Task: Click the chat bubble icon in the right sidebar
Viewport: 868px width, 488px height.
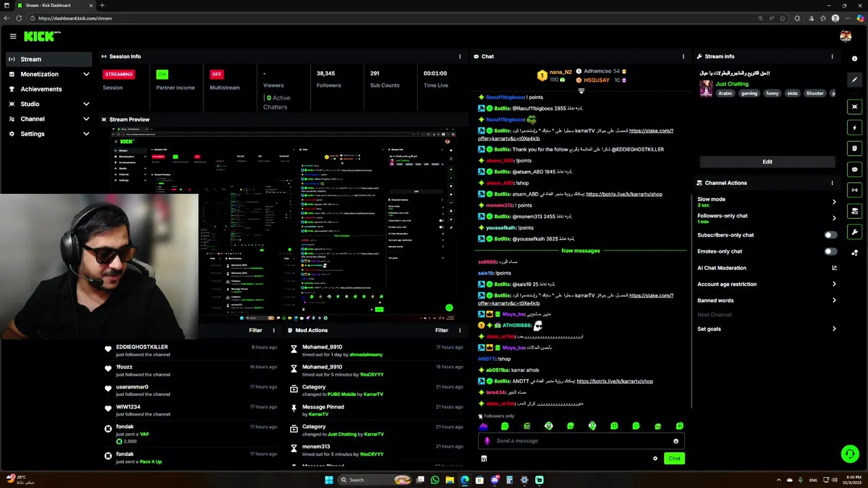Action: pyautogui.click(x=854, y=169)
